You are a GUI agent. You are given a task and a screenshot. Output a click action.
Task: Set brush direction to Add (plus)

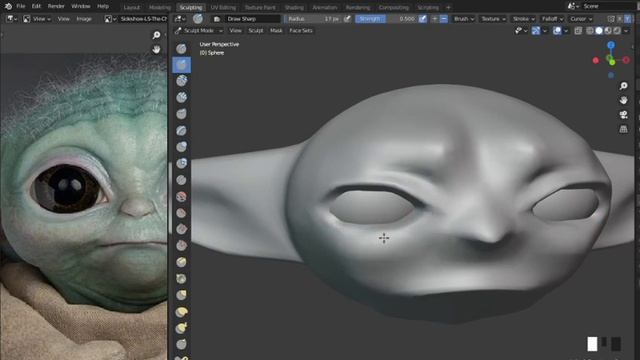tap(435, 19)
